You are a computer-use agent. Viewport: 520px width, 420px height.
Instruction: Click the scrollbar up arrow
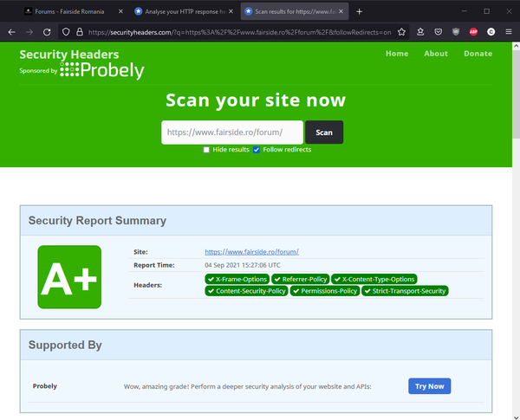pos(516,46)
